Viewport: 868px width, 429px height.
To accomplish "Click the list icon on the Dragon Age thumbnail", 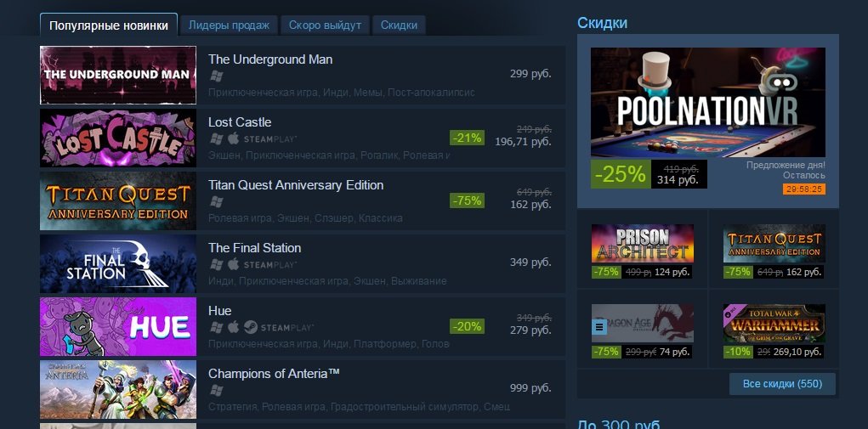I will coord(599,327).
